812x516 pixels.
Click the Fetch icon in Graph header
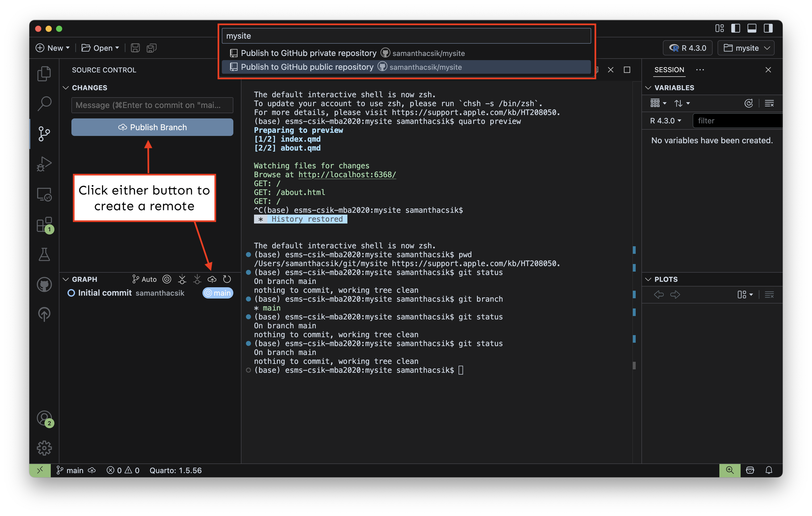pos(182,279)
